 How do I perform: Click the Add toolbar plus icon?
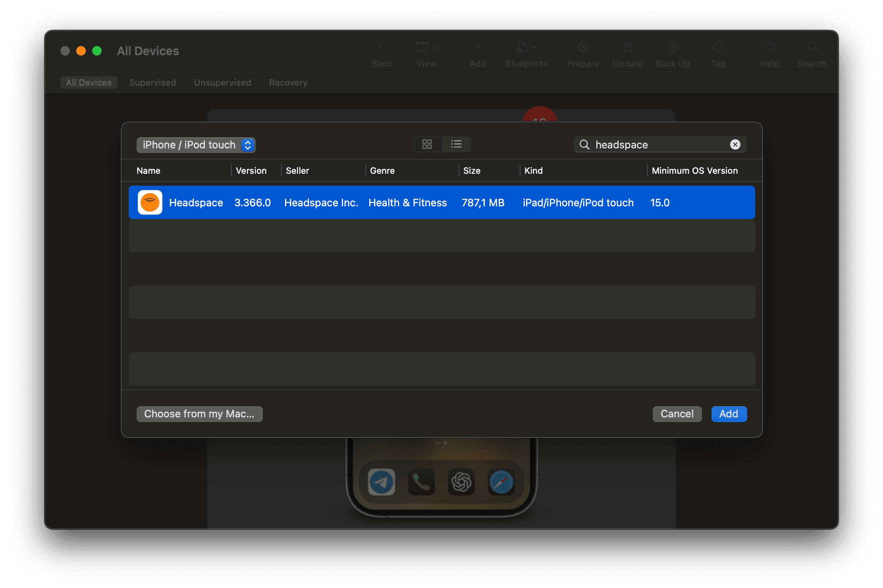click(478, 47)
